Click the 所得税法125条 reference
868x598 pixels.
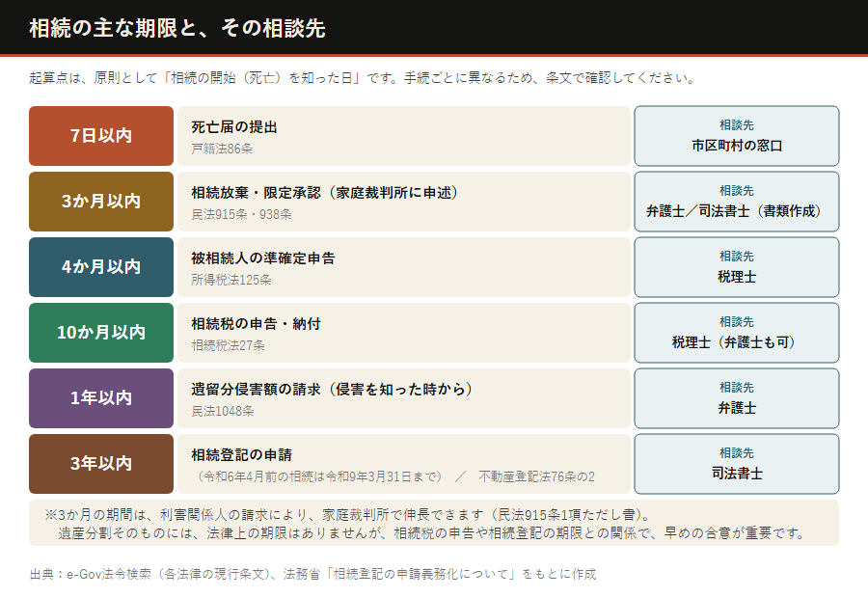pyautogui.click(x=231, y=280)
